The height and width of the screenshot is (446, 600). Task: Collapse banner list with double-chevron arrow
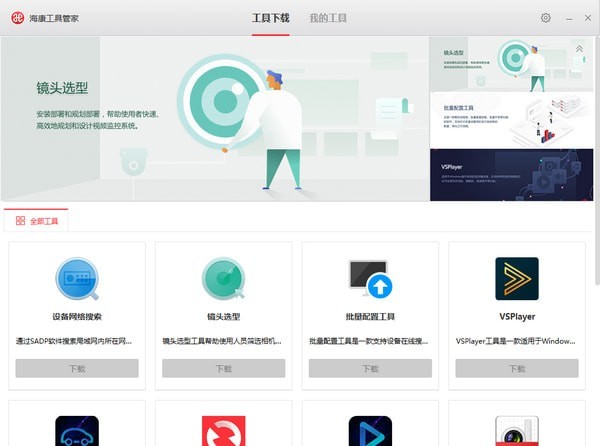[x=579, y=48]
